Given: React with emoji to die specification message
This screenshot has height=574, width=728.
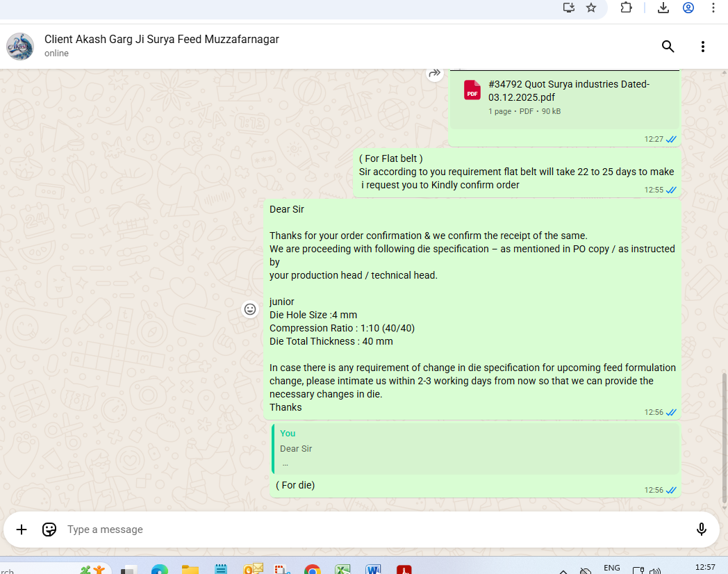Looking at the screenshot, I should coord(250,309).
